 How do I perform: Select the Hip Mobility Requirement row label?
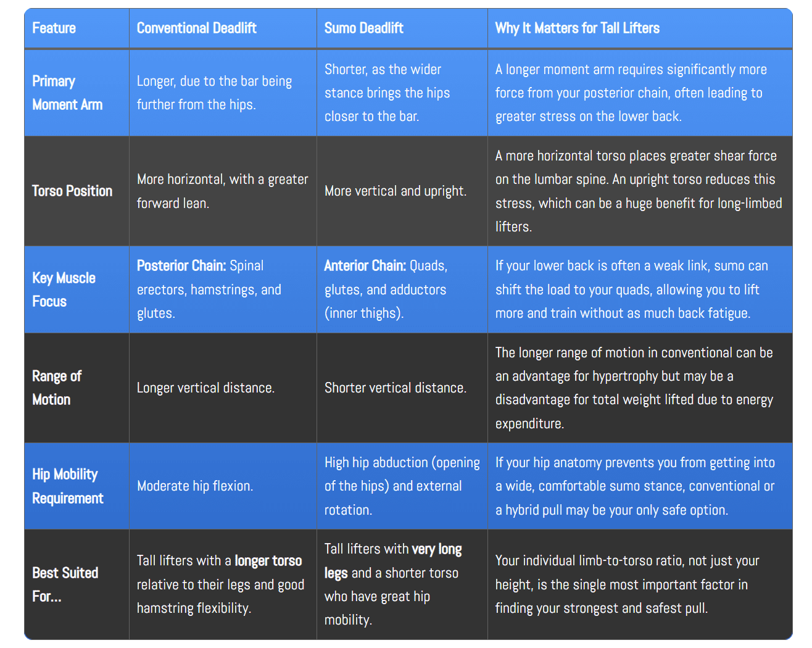coord(68,486)
